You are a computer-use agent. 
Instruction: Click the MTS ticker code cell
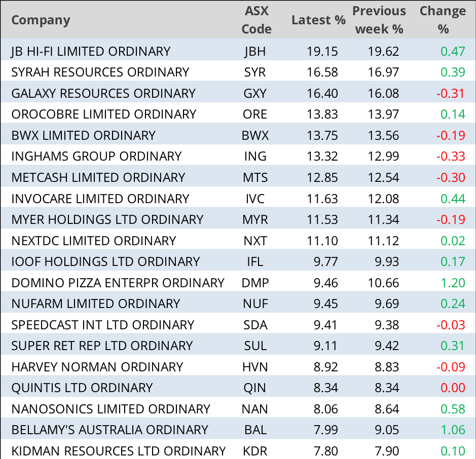point(255,177)
